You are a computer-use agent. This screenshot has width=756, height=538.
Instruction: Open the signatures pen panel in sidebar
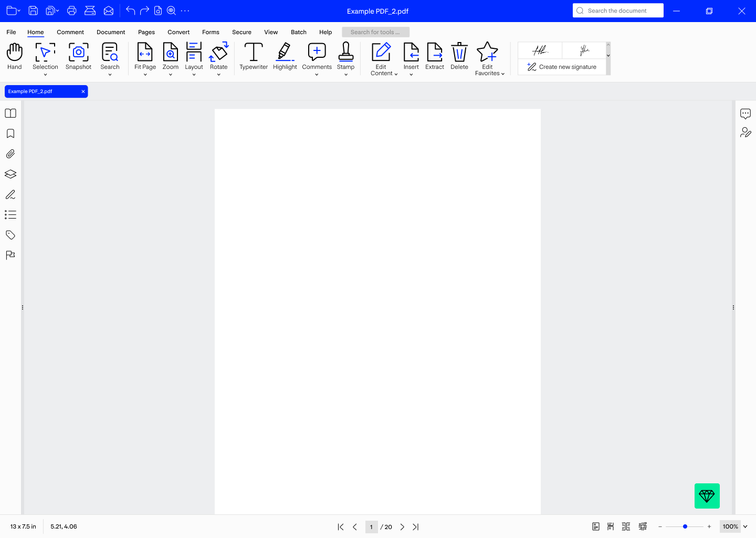click(10, 194)
